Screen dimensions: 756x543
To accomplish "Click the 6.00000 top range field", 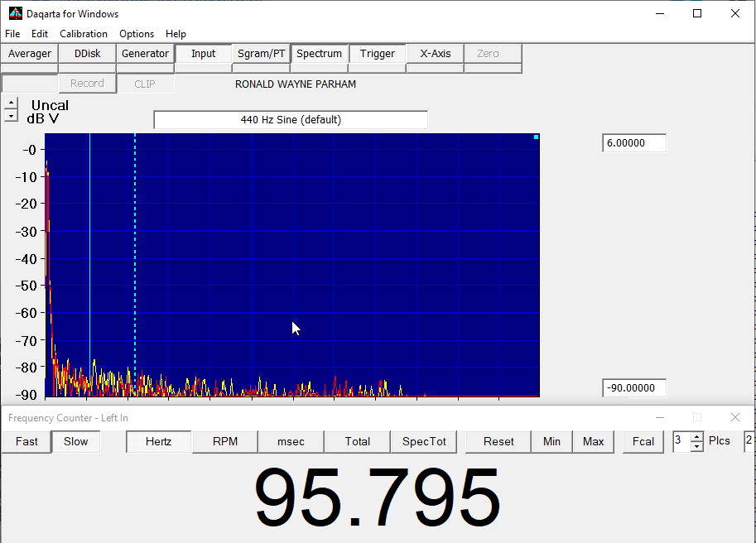I will (x=633, y=143).
